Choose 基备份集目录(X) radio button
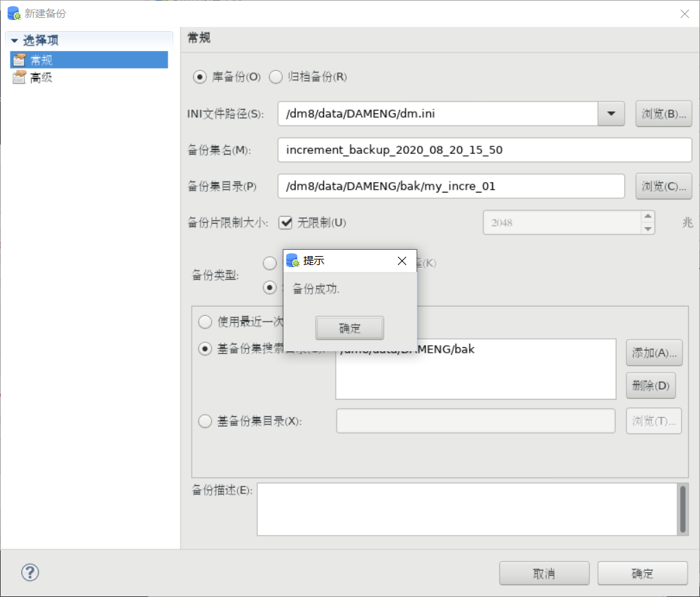The height and width of the screenshot is (597, 700). 205,421
